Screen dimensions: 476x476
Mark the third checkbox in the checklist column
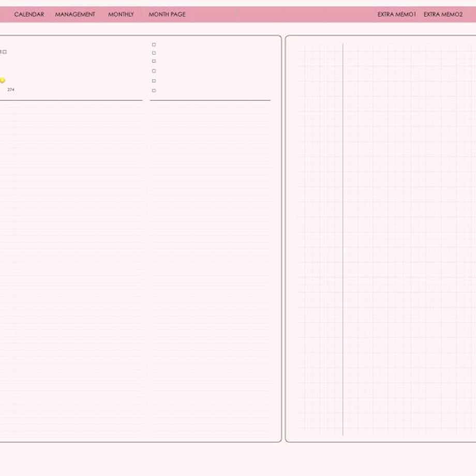point(154,61)
